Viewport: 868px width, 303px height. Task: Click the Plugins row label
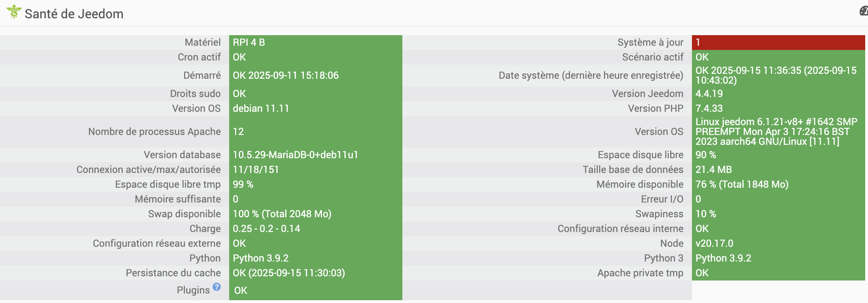[x=193, y=290]
